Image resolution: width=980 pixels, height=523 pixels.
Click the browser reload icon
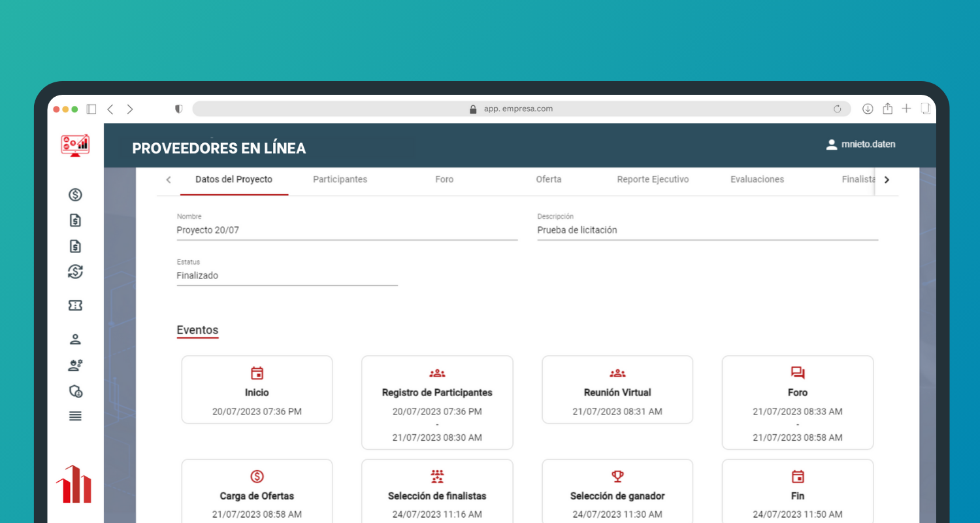point(837,109)
